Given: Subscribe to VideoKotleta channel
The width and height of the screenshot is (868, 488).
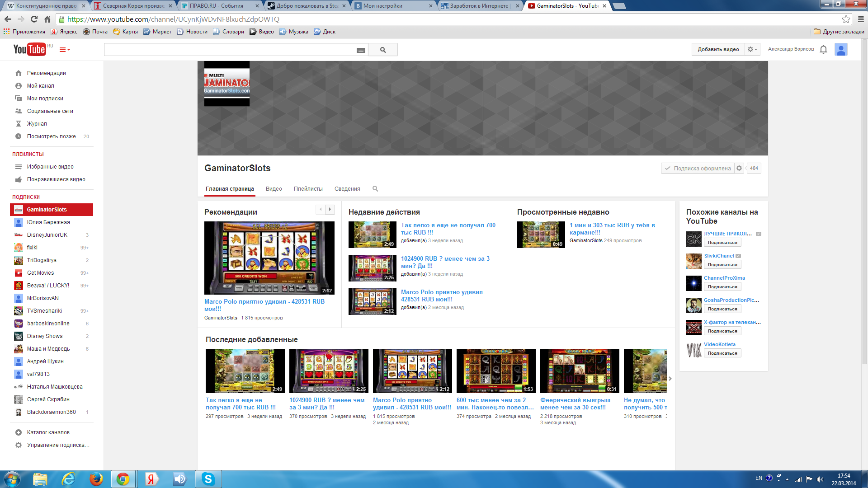Looking at the screenshot, I should tap(722, 353).
